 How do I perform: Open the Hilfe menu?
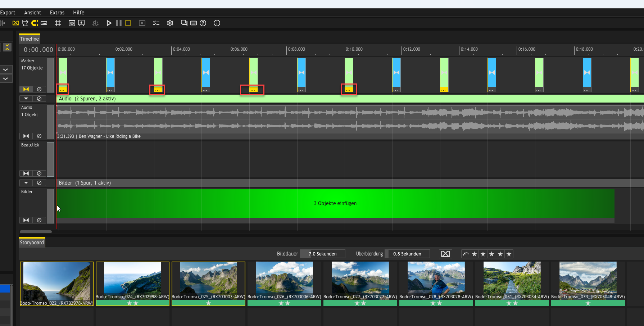tap(79, 13)
